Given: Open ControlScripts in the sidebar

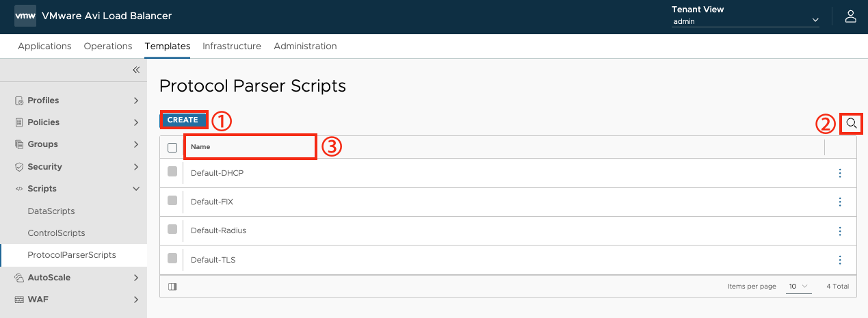Looking at the screenshot, I should click(x=56, y=233).
